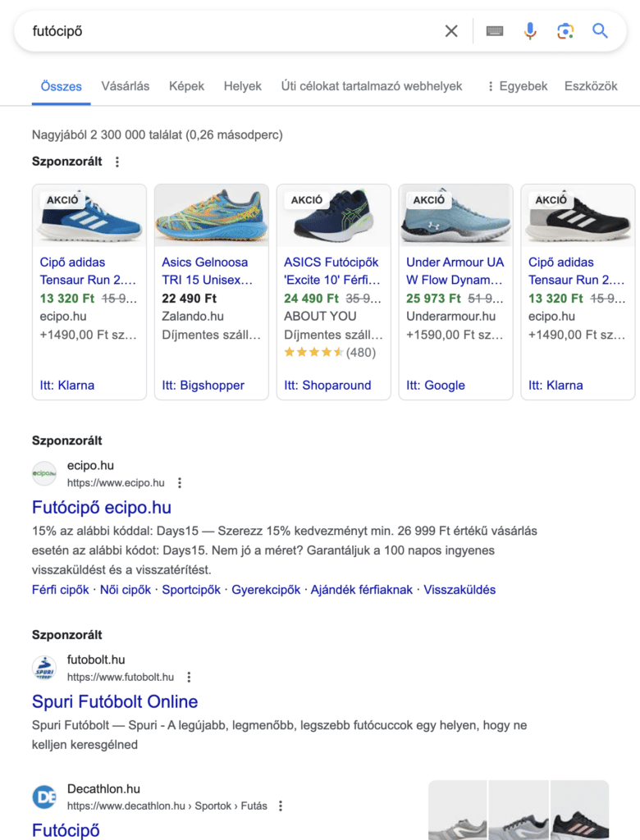Switch to the Képek tab
Viewport: 640px width, 840px height.
[x=186, y=86]
